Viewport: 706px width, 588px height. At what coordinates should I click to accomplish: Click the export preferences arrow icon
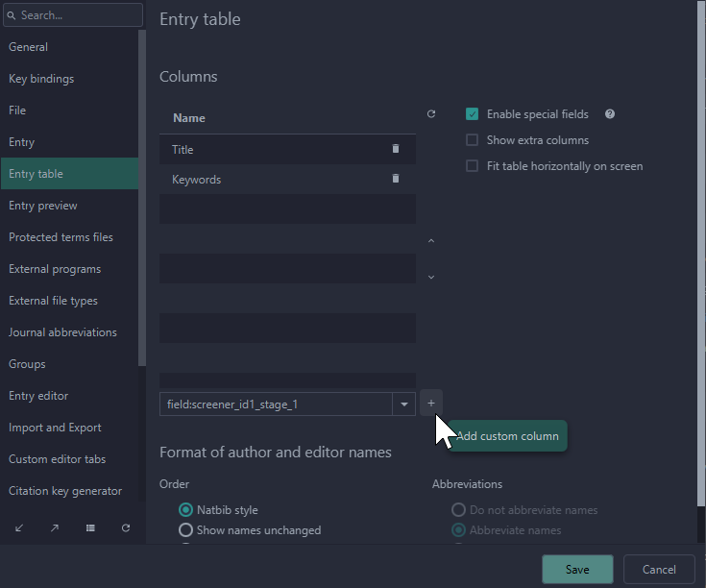click(55, 527)
